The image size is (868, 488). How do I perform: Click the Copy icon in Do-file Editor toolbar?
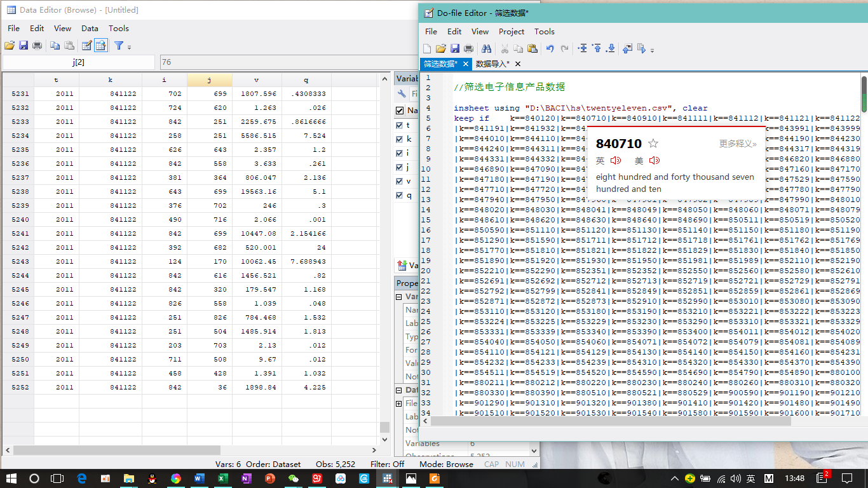point(519,49)
